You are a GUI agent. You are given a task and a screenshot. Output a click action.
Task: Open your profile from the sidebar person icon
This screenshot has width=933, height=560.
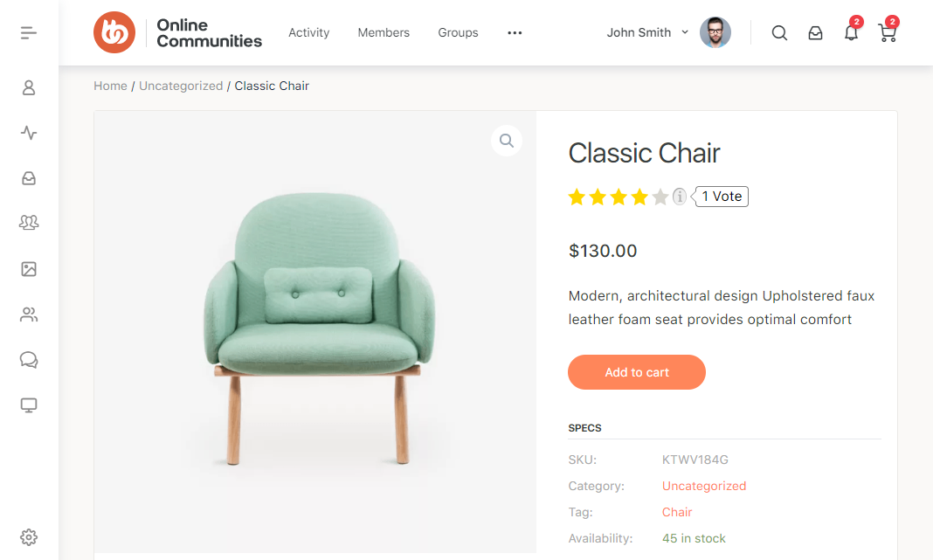coord(29,87)
